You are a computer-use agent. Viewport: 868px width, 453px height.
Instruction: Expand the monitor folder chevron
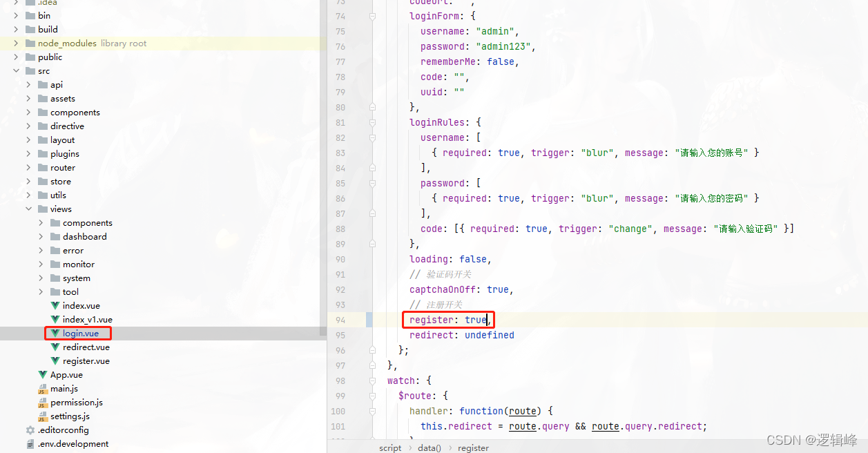pos(41,264)
